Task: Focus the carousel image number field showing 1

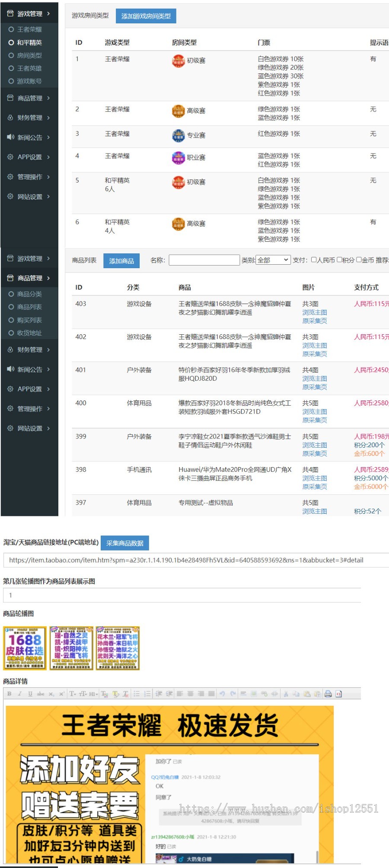Action: [182, 595]
